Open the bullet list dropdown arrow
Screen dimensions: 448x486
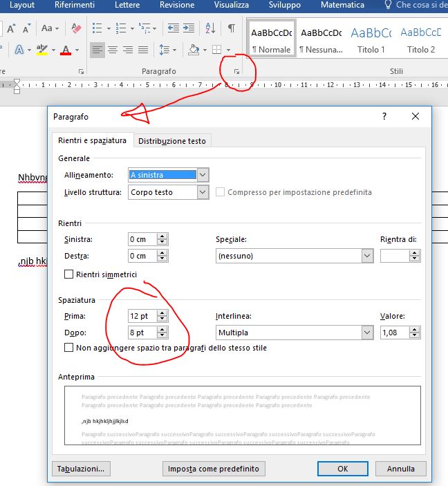click(x=109, y=28)
